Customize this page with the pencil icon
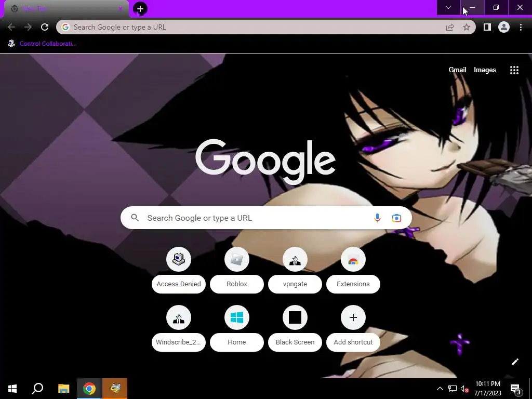Viewport: 532px width, 399px height. [x=515, y=362]
